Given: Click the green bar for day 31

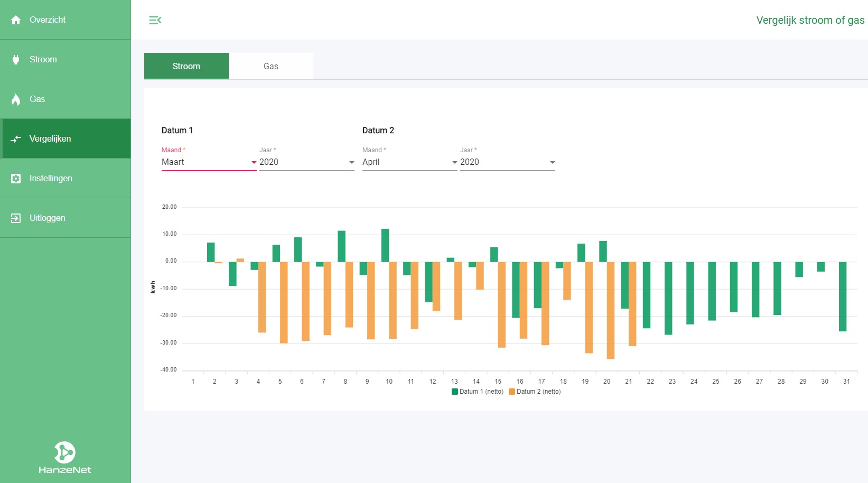Looking at the screenshot, I should point(843,296).
